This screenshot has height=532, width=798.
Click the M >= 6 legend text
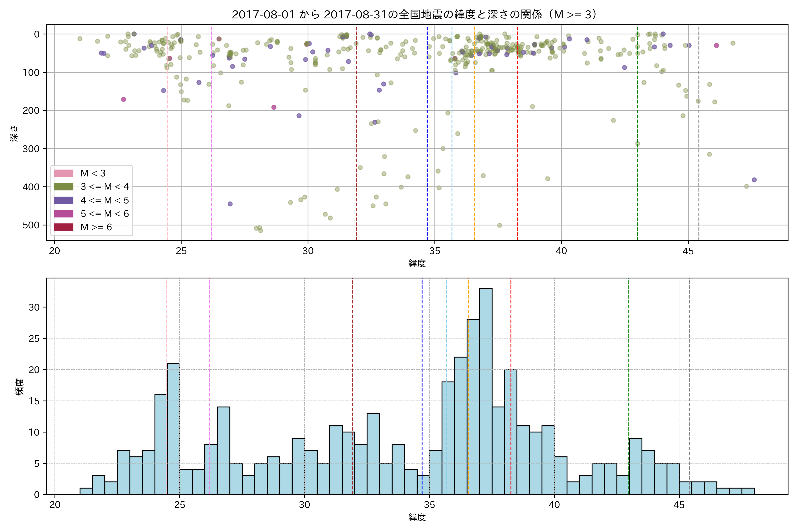point(96,227)
